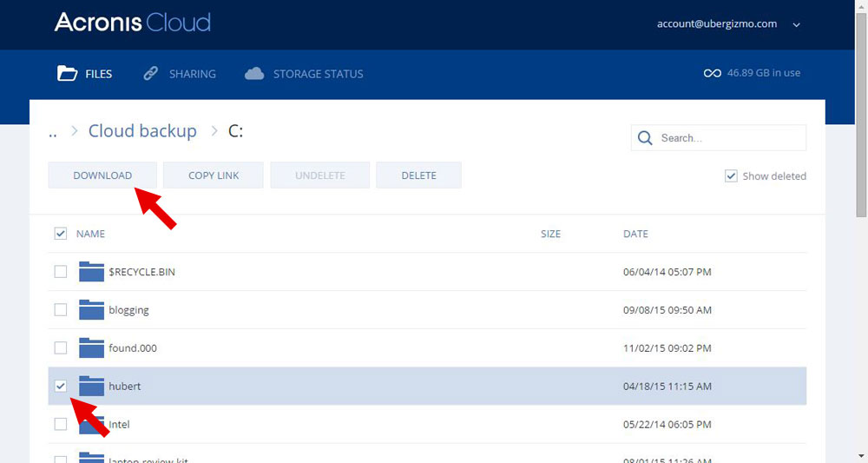Uncheck the hubert row checkbox

[x=61, y=386]
